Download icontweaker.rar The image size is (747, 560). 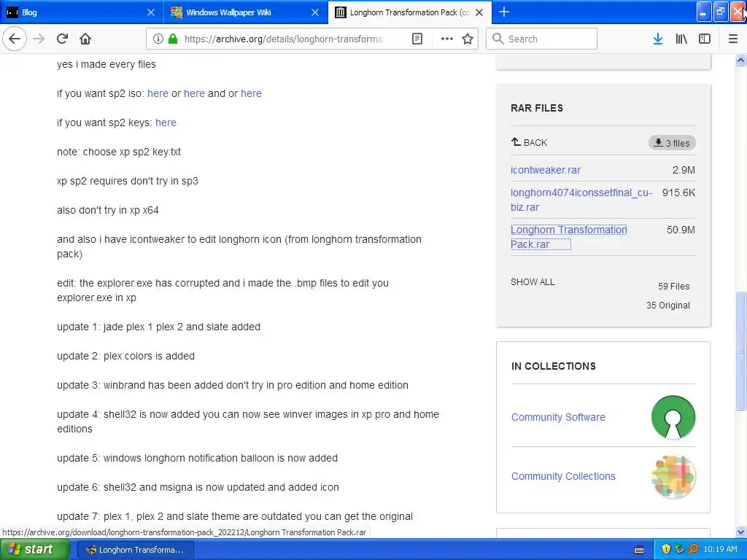coord(546,170)
